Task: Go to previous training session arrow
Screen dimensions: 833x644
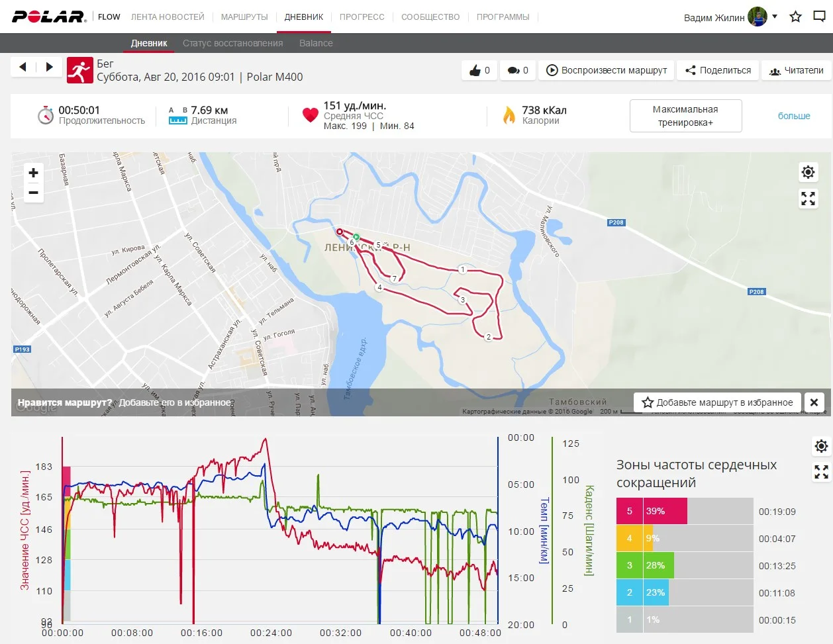Action: tap(23, 67)
